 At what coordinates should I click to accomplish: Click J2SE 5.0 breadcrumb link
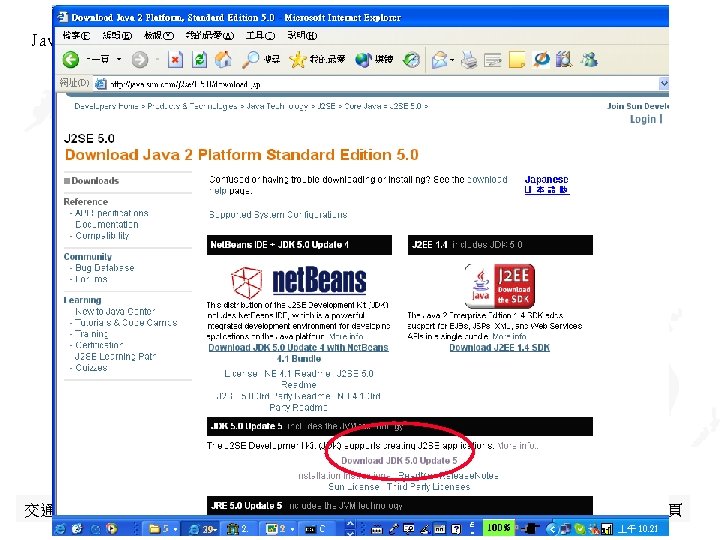[405, 106]
